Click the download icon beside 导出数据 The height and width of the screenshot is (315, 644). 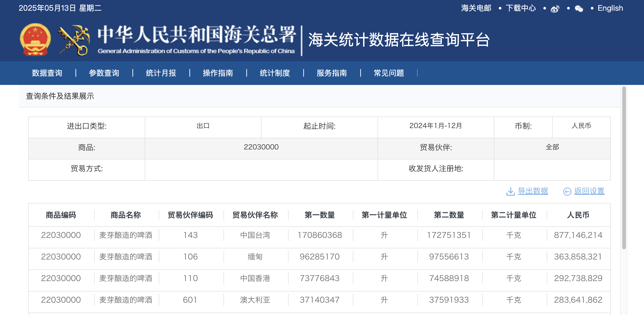click(510, 191)
